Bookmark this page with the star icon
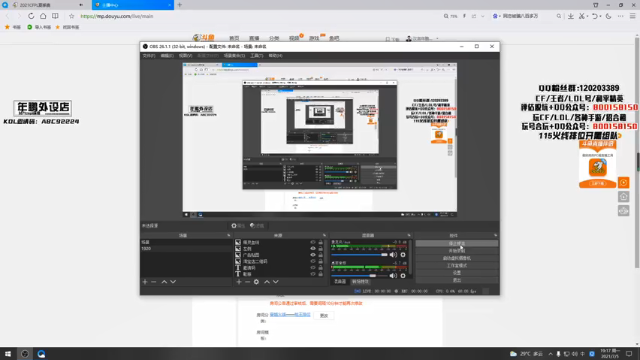The image size is (640, 360). coord(71,16)
